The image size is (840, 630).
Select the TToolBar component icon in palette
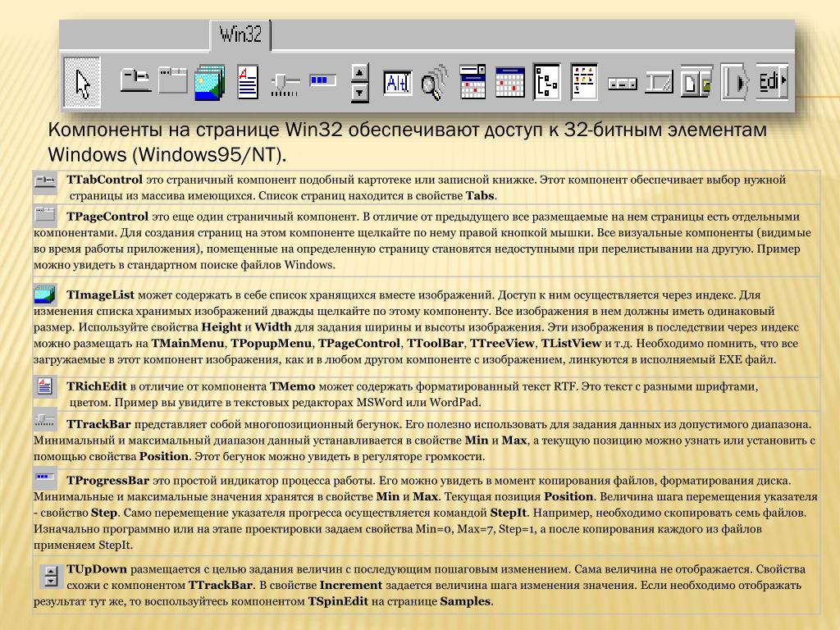[696, 82]
